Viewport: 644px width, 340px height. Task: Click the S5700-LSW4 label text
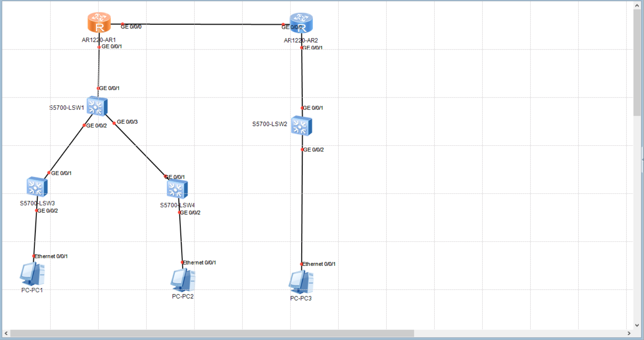(177, 205)
